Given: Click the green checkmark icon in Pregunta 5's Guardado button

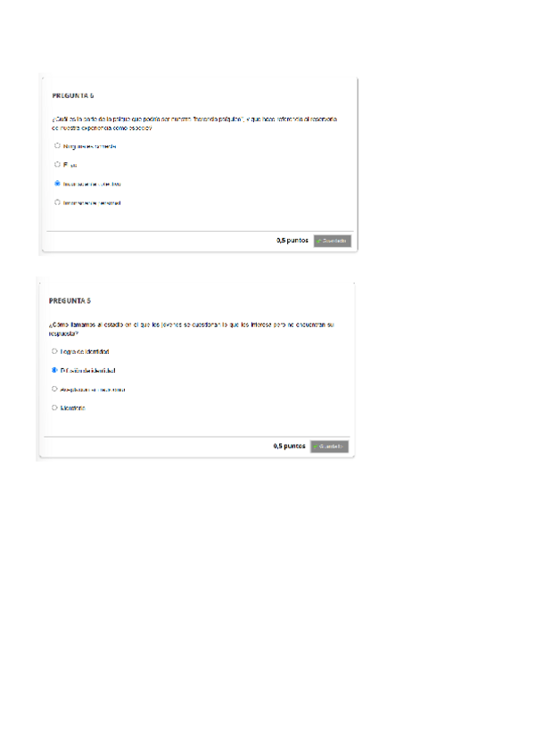Looking at the screenshot, I should pos(316,447).
